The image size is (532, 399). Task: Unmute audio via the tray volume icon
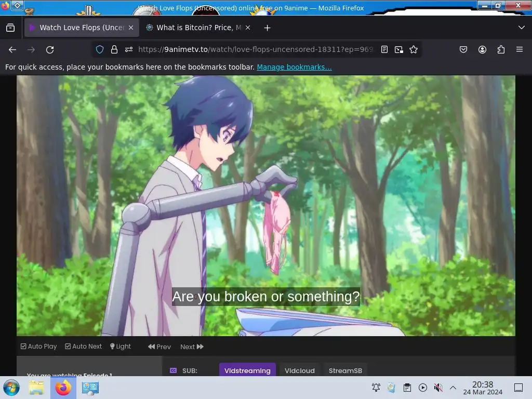pos(438,388)
